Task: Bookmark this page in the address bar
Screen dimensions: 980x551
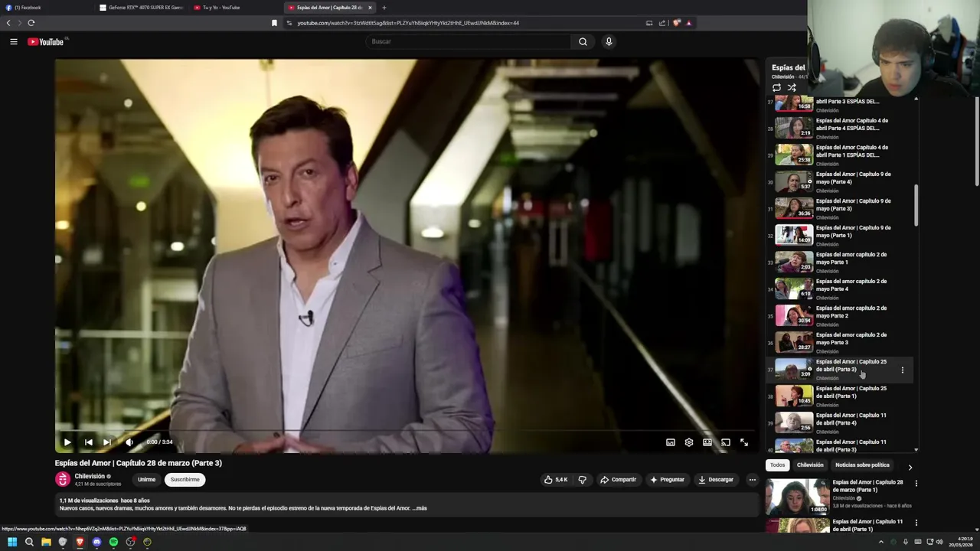Action: 274,23
